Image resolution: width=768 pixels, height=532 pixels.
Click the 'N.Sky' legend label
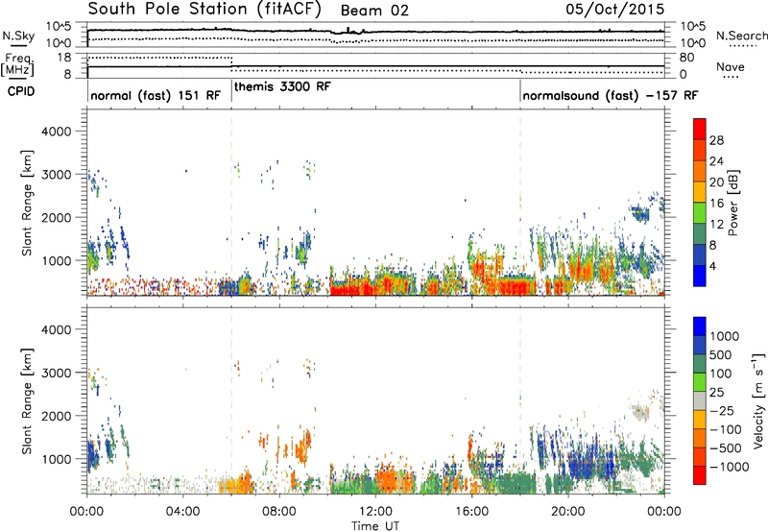pyautogui.click(x=18, y=36)
